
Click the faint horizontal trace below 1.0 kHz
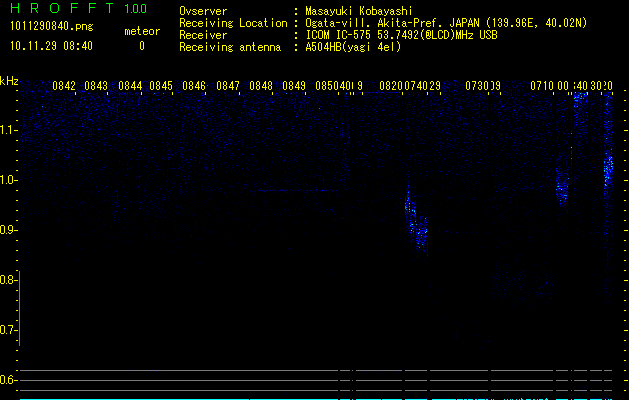[x=297, y=191]
